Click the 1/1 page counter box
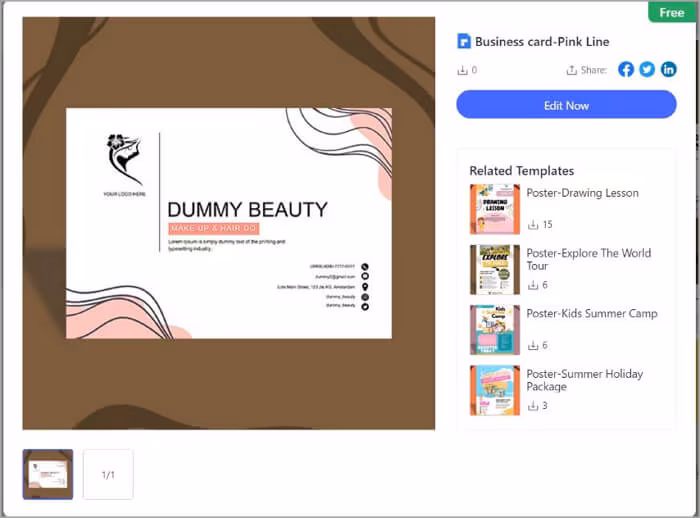Viewport: 700px width, 518px height. [x=108, y=474]
